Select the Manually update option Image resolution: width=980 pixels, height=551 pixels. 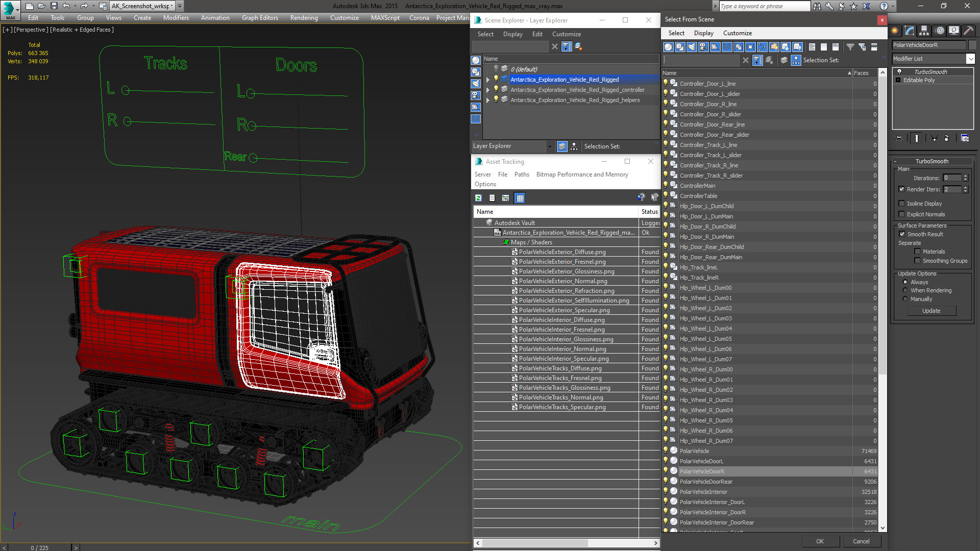905,299
